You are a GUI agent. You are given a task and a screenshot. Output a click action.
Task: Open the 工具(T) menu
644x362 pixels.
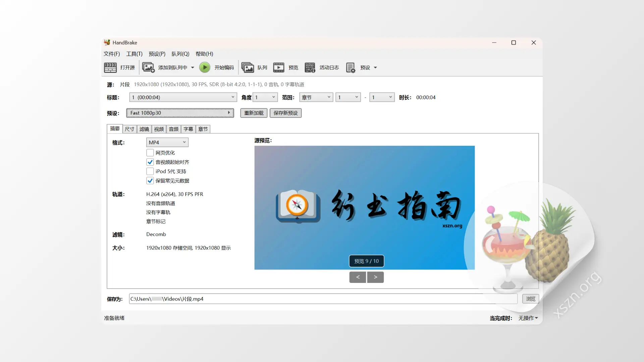point(134,54)
